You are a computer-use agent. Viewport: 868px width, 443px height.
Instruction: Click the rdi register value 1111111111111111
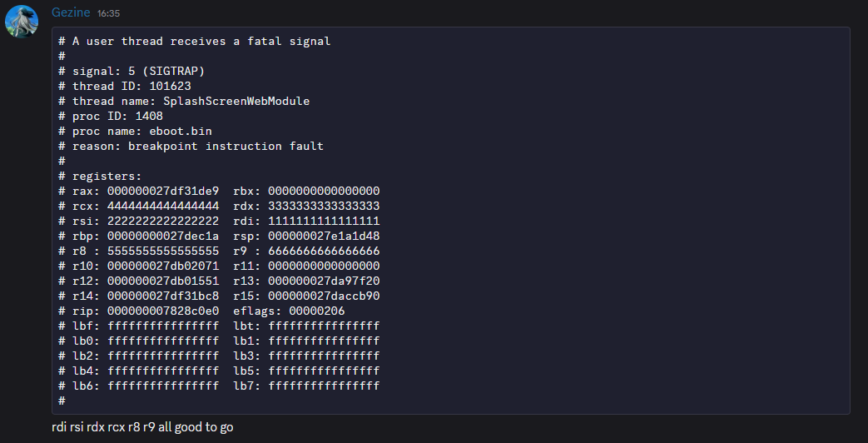pyautogui.click(x=324, y=221)
